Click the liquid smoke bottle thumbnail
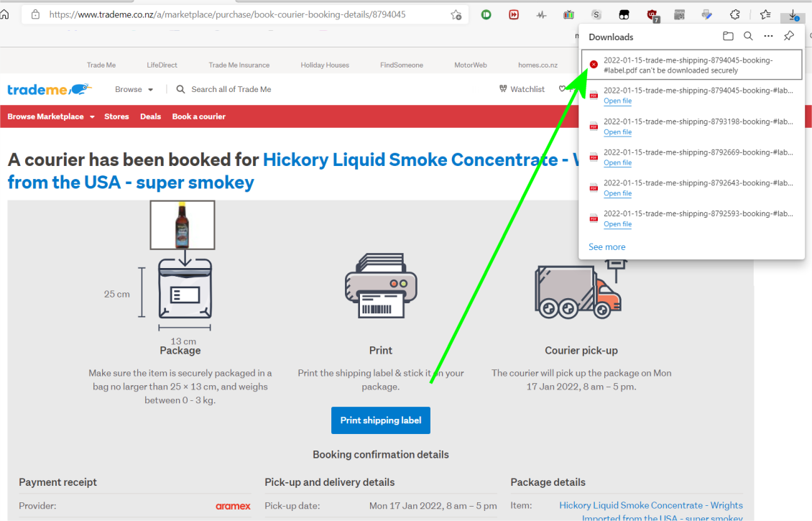This screenshot has width=812, height=521. coord(182,225)
